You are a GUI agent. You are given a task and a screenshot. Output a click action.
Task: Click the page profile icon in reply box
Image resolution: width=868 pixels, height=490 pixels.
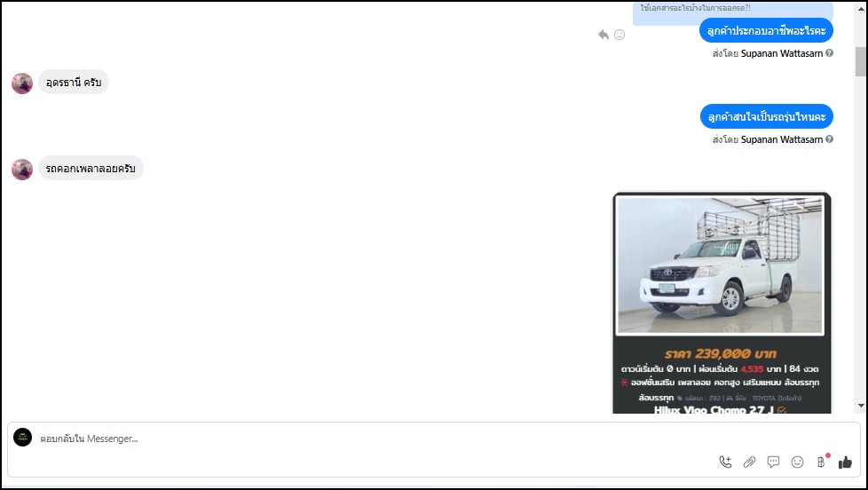pyautogui.click(x=23, y=438)
